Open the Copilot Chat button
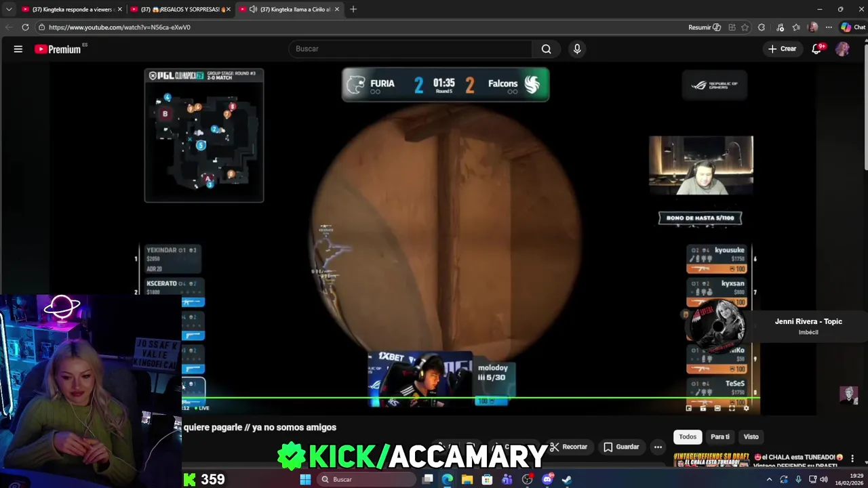Image resolution: width=868 pixels, height=488 pixels. [853, 27]
